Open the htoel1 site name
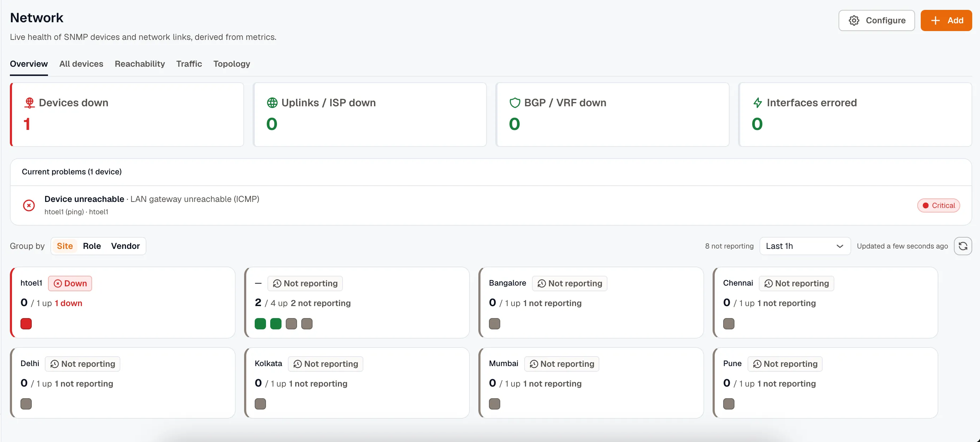The width and height of the screenshot is (980, 442). pyautogui.click(x=31, y=283)
